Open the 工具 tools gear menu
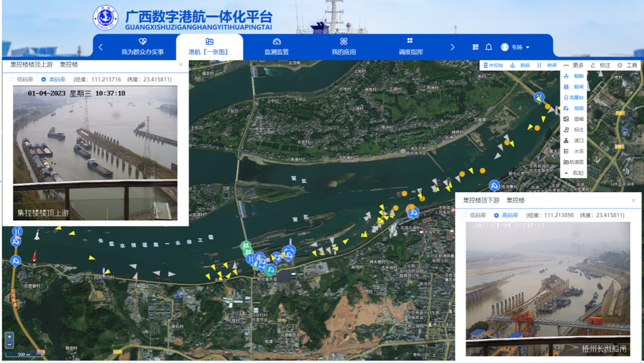The width and height of the screenshot is (644, 363). [x=627, y=65]
